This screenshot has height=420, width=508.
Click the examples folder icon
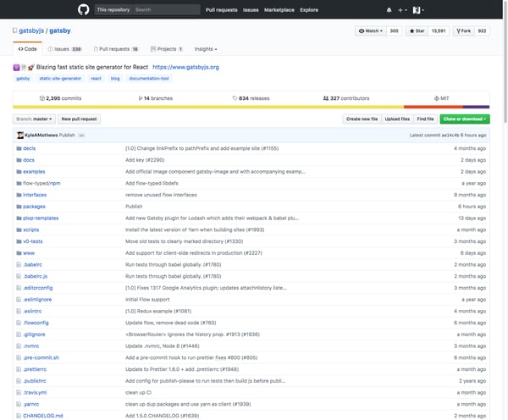click(19, 172)
